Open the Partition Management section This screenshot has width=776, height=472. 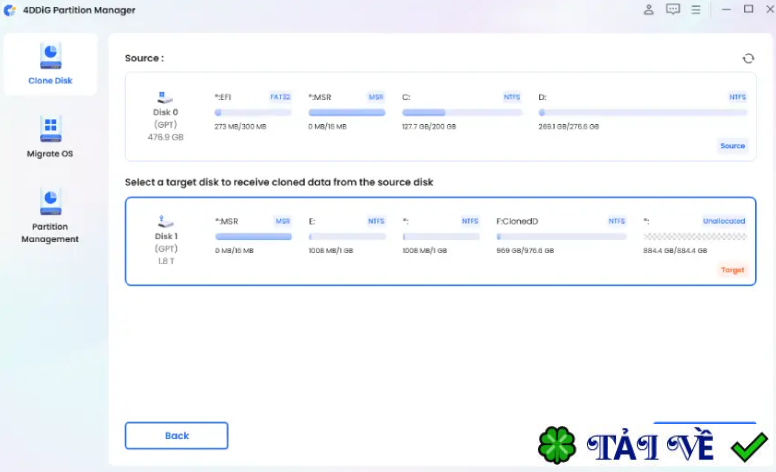(50, 215)
